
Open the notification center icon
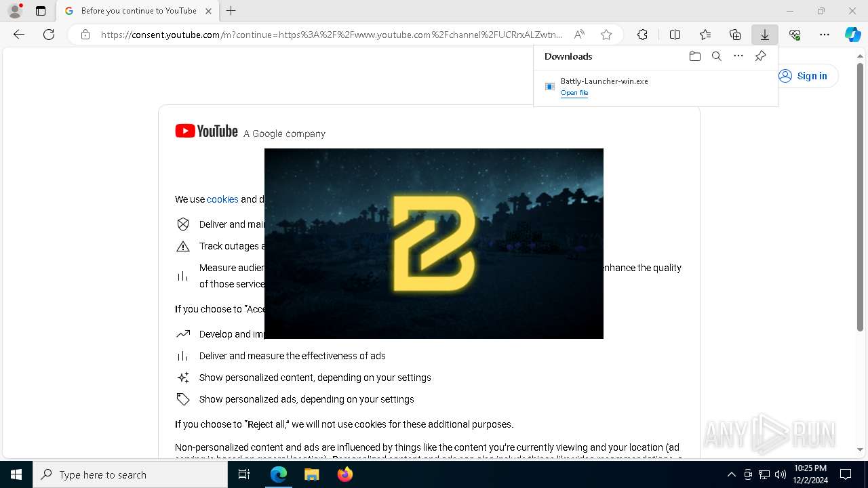tap(846, 474)
